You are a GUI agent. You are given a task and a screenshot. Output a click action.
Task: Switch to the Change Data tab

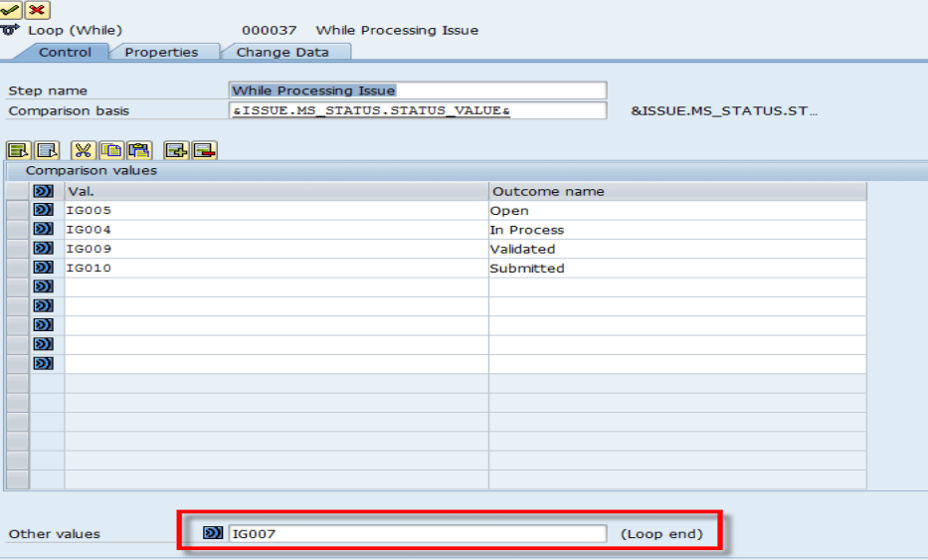click(x=282, y=52)
